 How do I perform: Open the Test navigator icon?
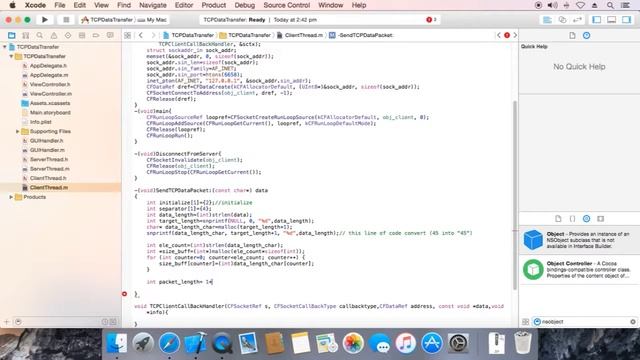coord(68,36)
